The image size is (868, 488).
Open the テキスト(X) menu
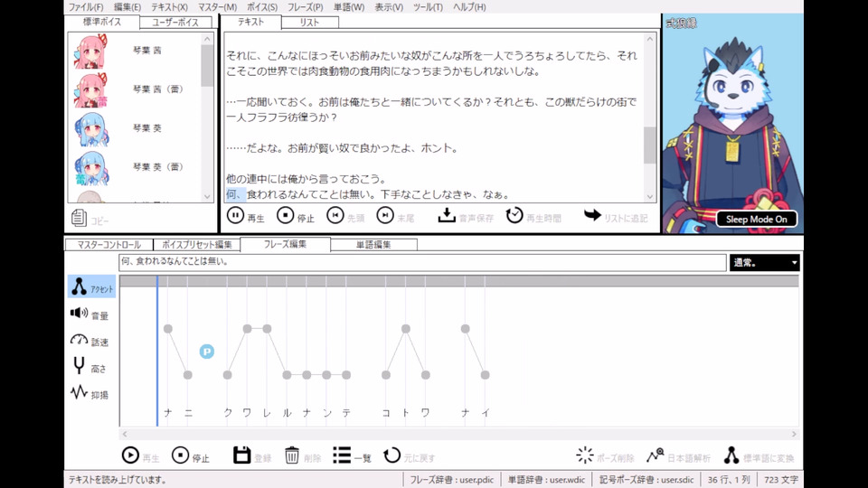[x=169, y=7]
